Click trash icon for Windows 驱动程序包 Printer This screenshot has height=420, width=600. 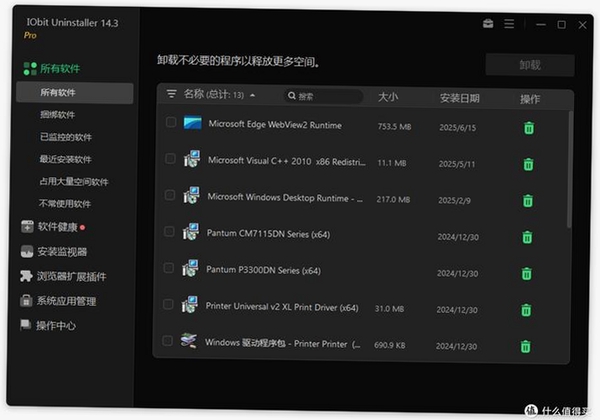(x=526, y=347)
